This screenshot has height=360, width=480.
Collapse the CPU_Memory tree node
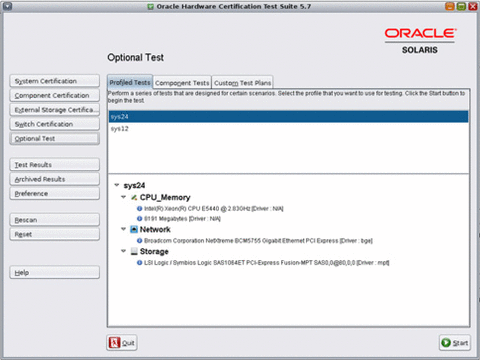[x=123, y=197]
